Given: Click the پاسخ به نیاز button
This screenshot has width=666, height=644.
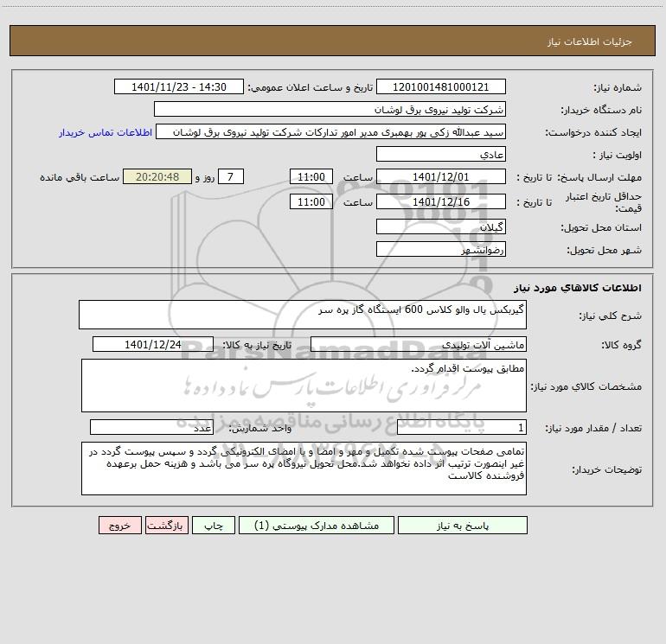Looking at the screenshot, I should pos(462,525).
